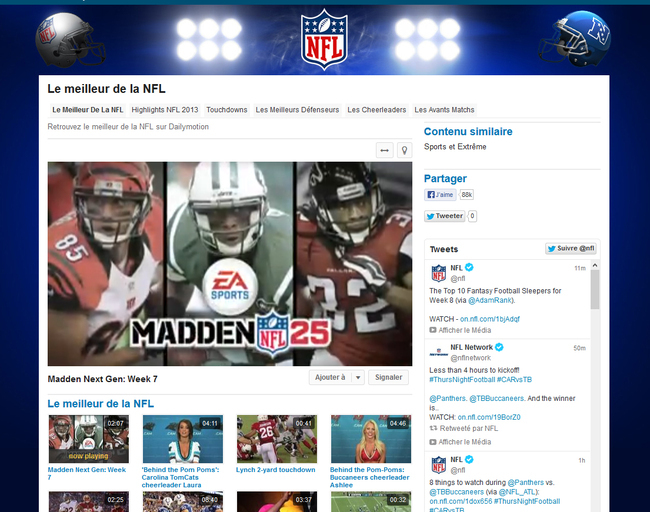Open the 08:40 duration video thumbnail
The height and width of the screenshot is (512, 650).
[183, 502]
